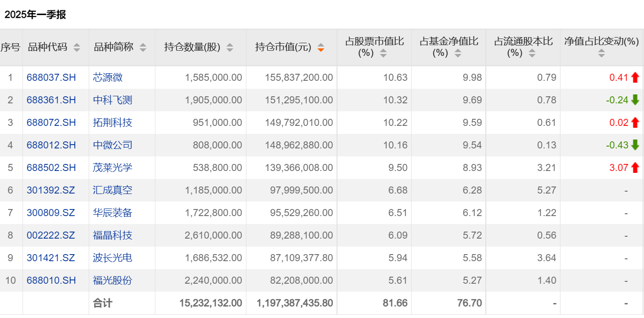
Task: Sort by 品种简称 column arrows
Action: 143,47
